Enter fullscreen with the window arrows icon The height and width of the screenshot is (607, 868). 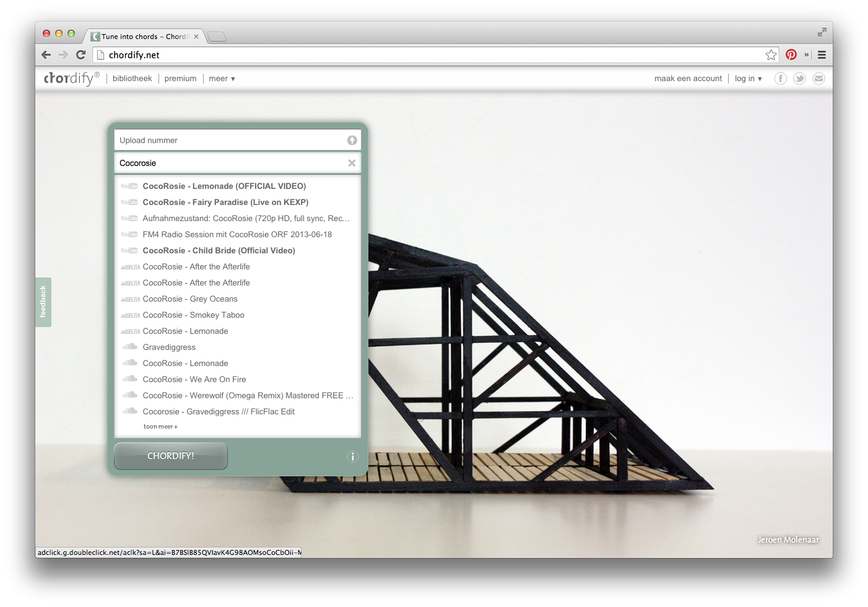[822, 32]
